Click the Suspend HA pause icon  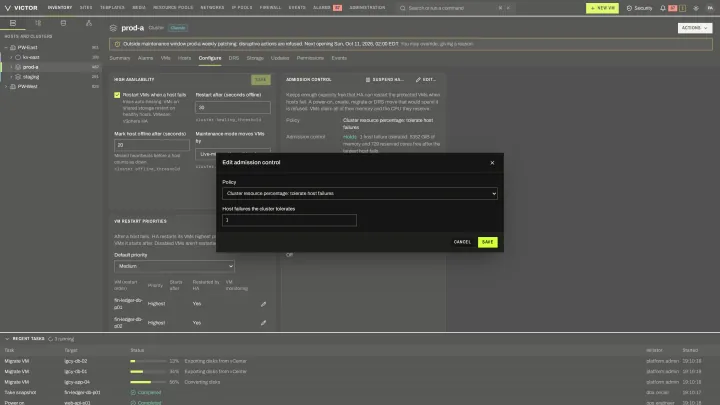pos(367,80)
